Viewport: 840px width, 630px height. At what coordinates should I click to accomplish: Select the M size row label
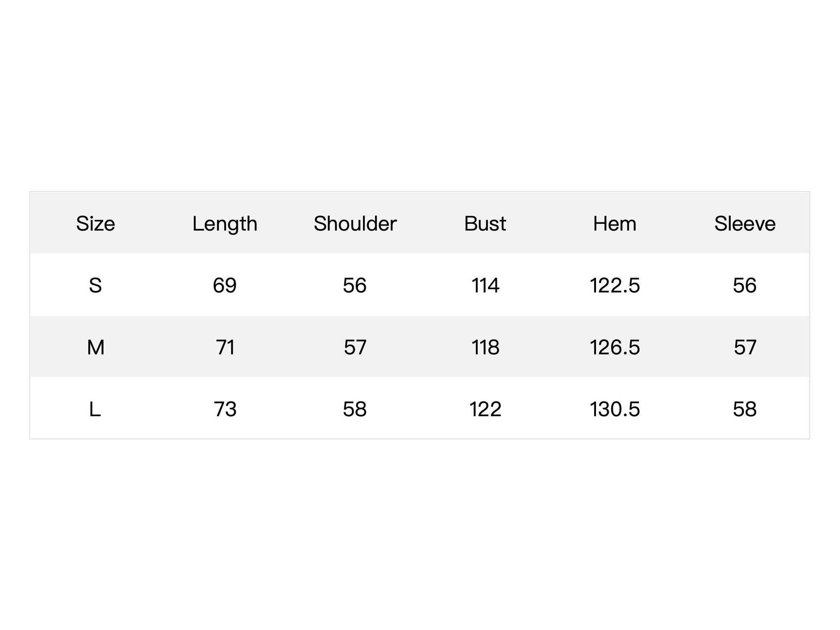pos(95,347)
